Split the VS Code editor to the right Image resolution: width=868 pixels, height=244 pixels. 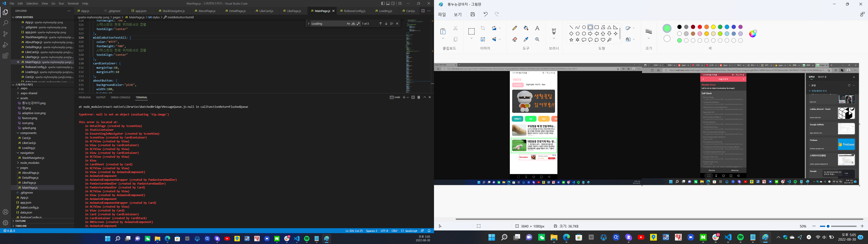(423, 11)
